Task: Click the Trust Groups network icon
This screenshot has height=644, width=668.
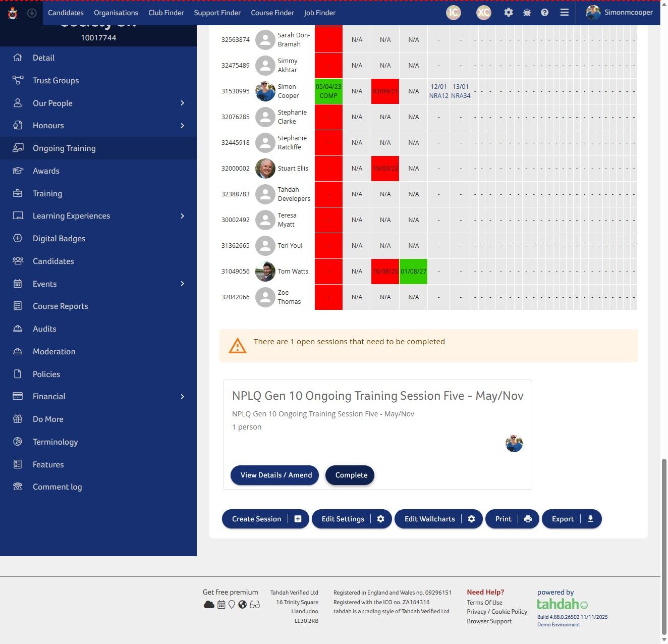Action: (x=18, y=80)
